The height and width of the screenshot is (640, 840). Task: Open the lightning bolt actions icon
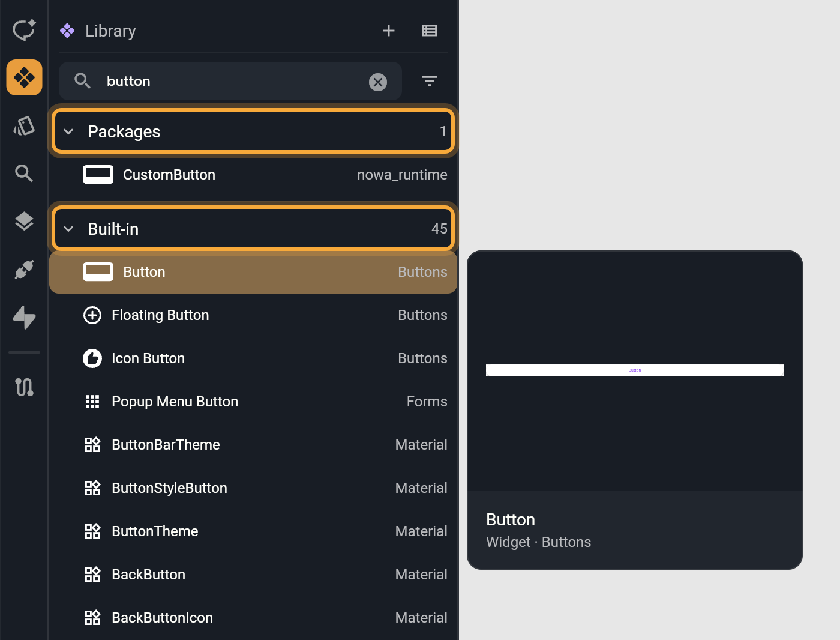(x=24, y=318)
